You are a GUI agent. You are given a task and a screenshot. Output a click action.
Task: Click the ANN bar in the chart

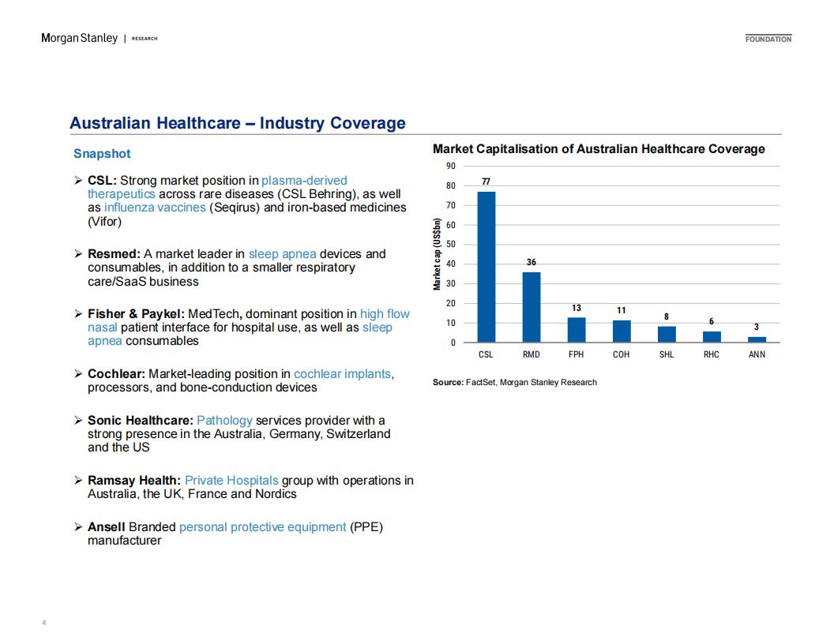[757, 339]
